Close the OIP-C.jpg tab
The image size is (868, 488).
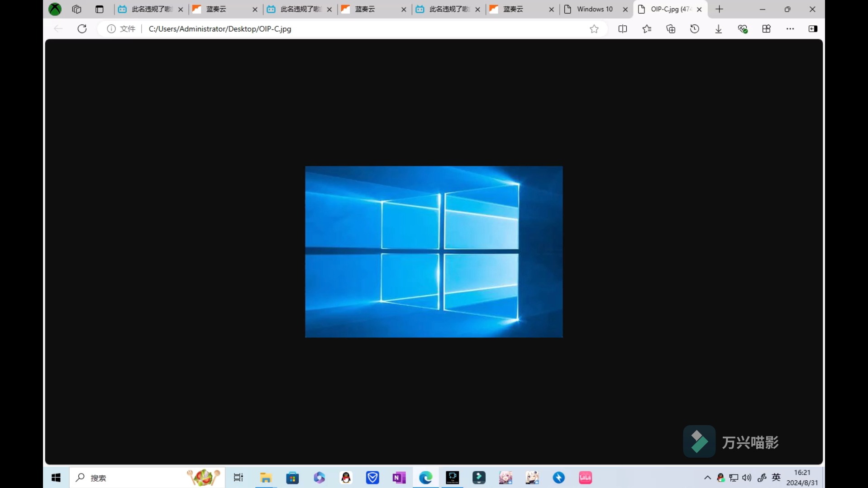click(699, 9)
